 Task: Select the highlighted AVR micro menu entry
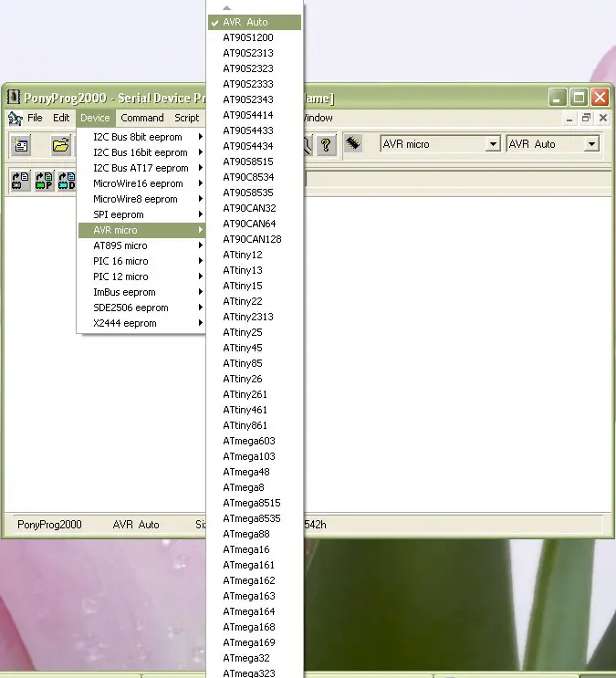pyautogui.click(x=141, y=230)
